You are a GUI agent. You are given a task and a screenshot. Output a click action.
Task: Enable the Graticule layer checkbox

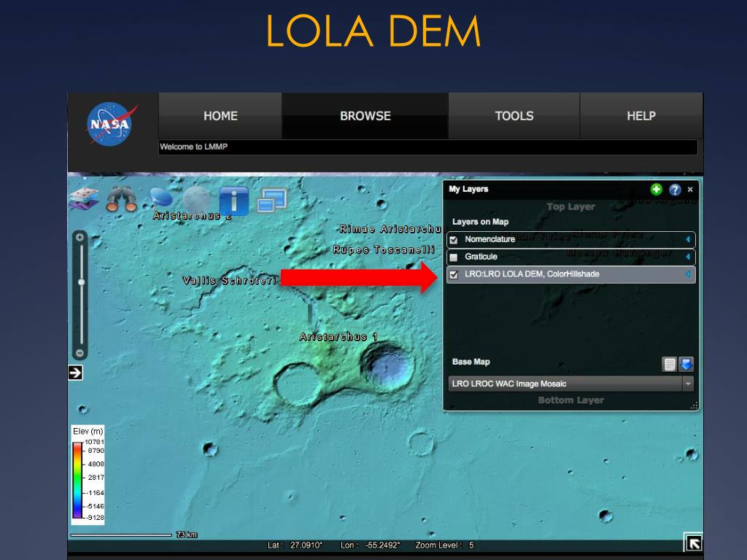(x=454, y=257)
